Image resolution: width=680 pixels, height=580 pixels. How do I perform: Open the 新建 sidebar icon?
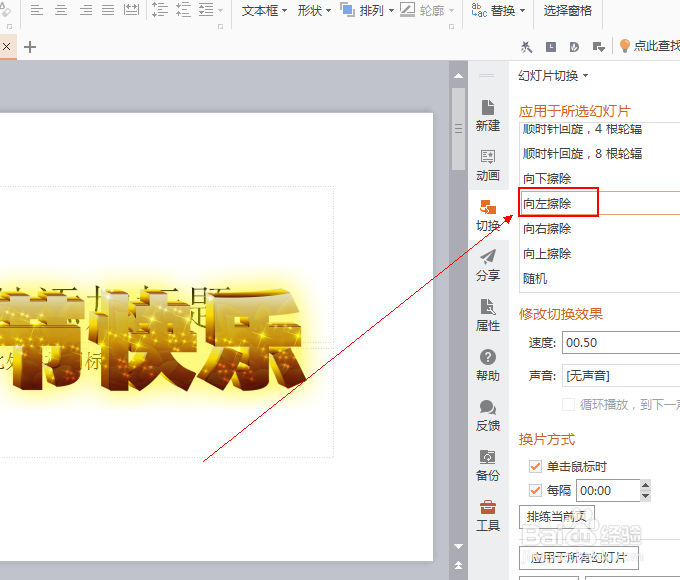(488, 116)
